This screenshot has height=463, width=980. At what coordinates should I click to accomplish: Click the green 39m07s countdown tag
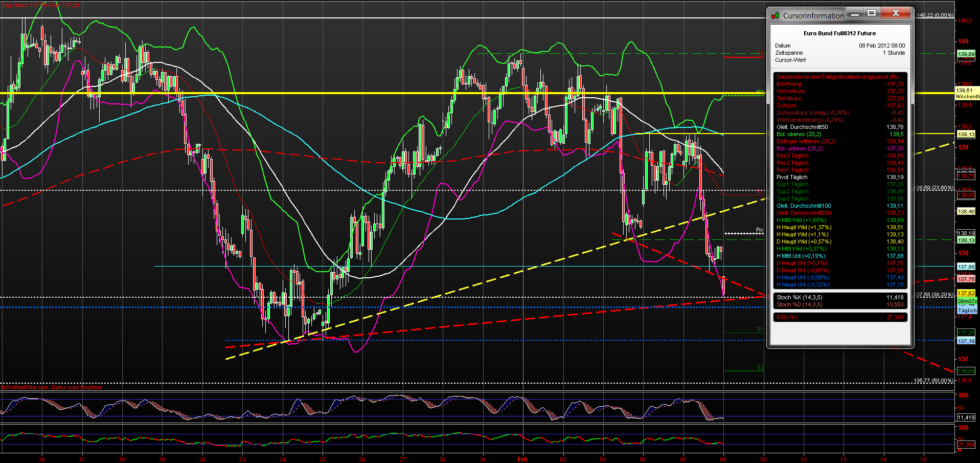click(967, 301)
